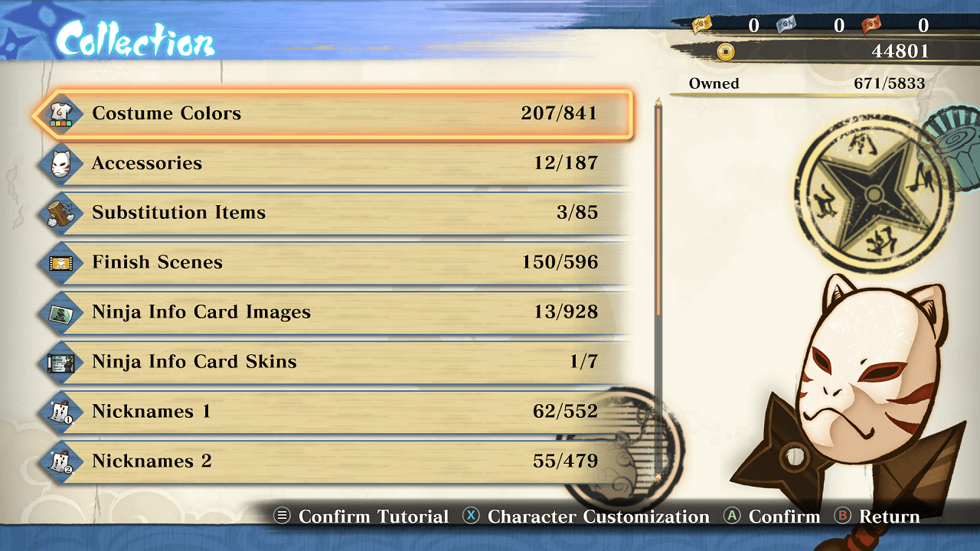The image size is (980, 551).
Task: Click the Nicknames 2 tag icon
Action: pyautogui.click(x=61, y=462)
